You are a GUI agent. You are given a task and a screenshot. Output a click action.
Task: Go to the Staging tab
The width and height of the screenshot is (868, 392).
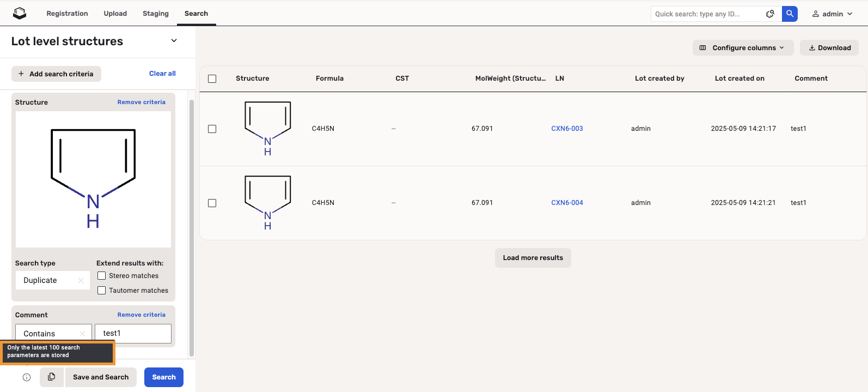pos(156,14)
